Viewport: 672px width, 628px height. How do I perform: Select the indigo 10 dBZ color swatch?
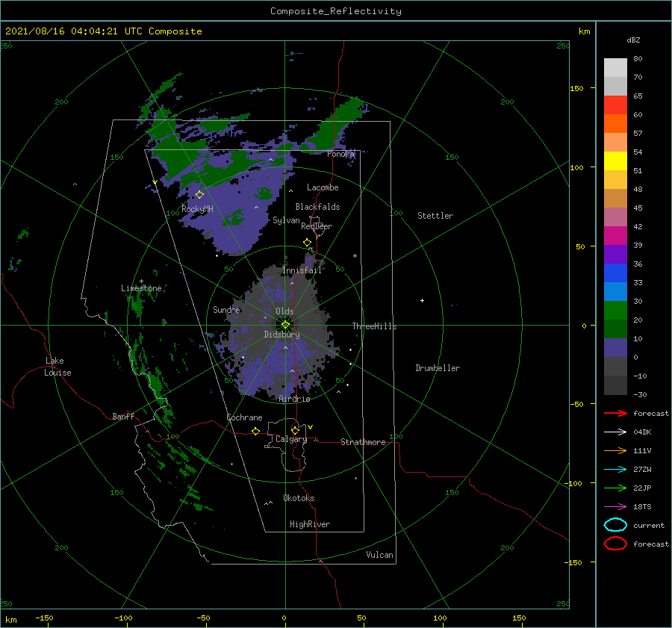615,348
